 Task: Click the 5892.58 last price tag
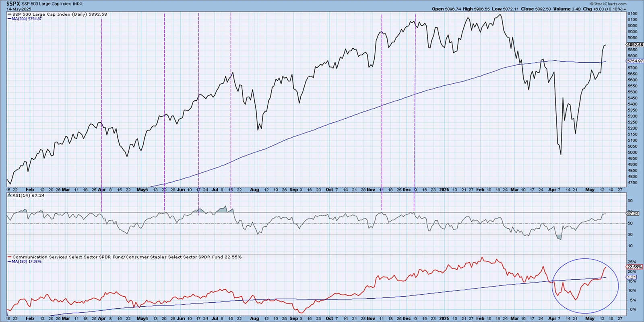pyautogui.click(x=635, y=45)
